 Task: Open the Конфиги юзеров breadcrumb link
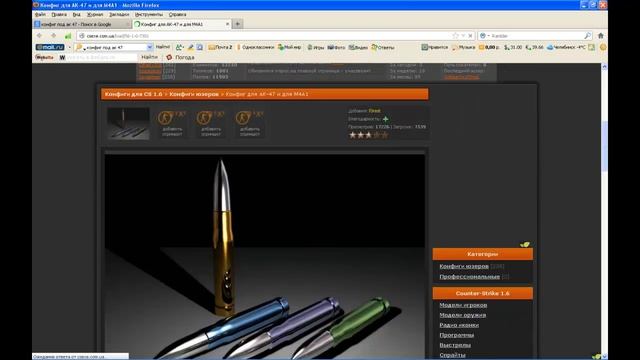pyautogui.click(x=194, y=94)
